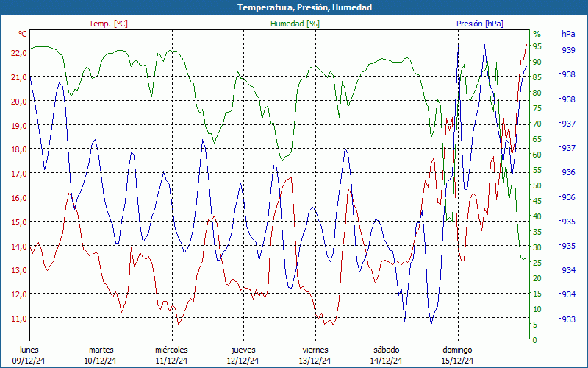Click the '19,0' temperature axis value
This screenshot has width=588, height=368.
click(x=19, y=125)
